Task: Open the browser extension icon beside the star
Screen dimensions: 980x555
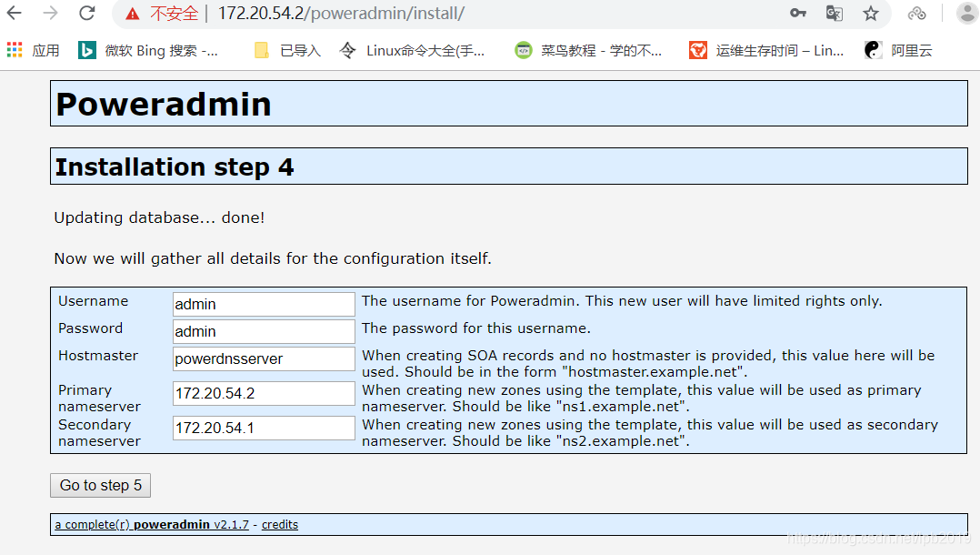Action: pos(917,13)
